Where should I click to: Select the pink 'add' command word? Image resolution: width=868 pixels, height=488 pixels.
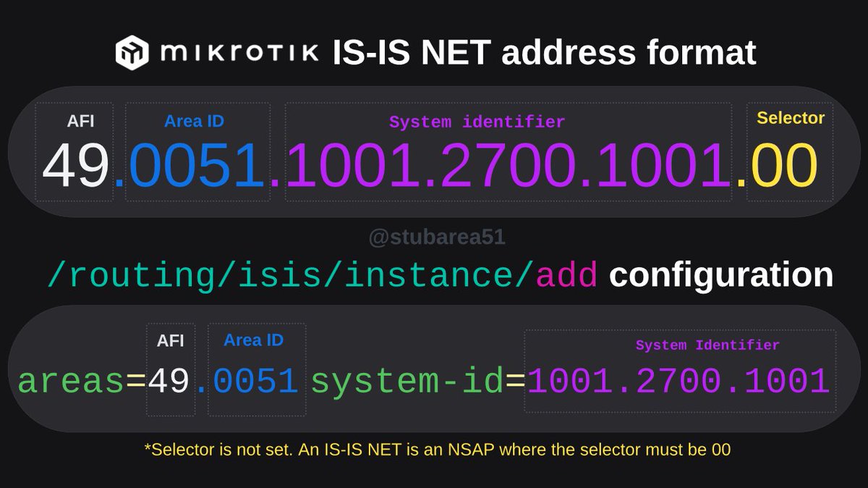pos(567,274)
